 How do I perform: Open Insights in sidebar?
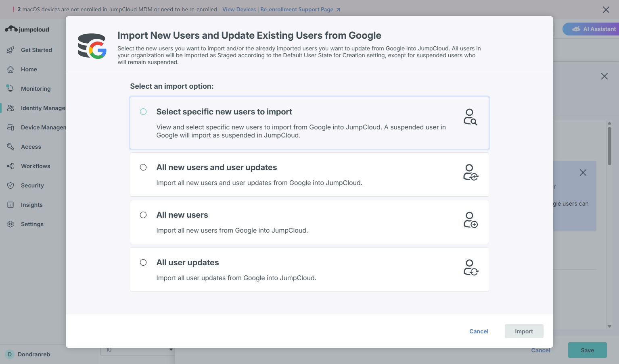[31, 205]
